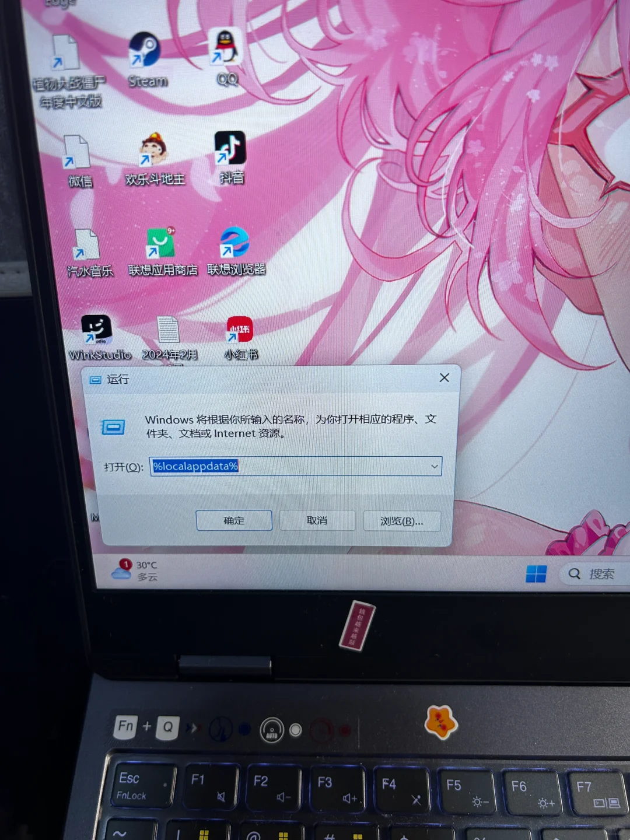Cancel the Run dialog with 取消
This screenshot has height=840, width=630.
[x=317, y=520]
